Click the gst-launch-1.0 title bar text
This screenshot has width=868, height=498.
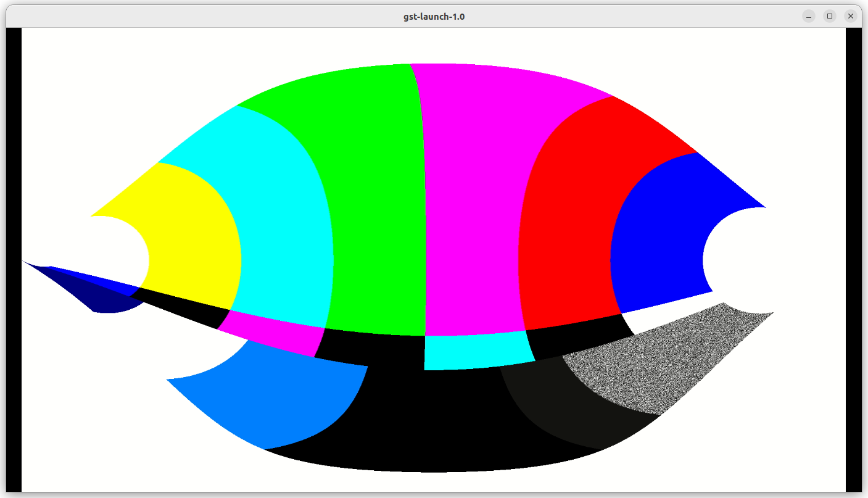coord(434,17)
